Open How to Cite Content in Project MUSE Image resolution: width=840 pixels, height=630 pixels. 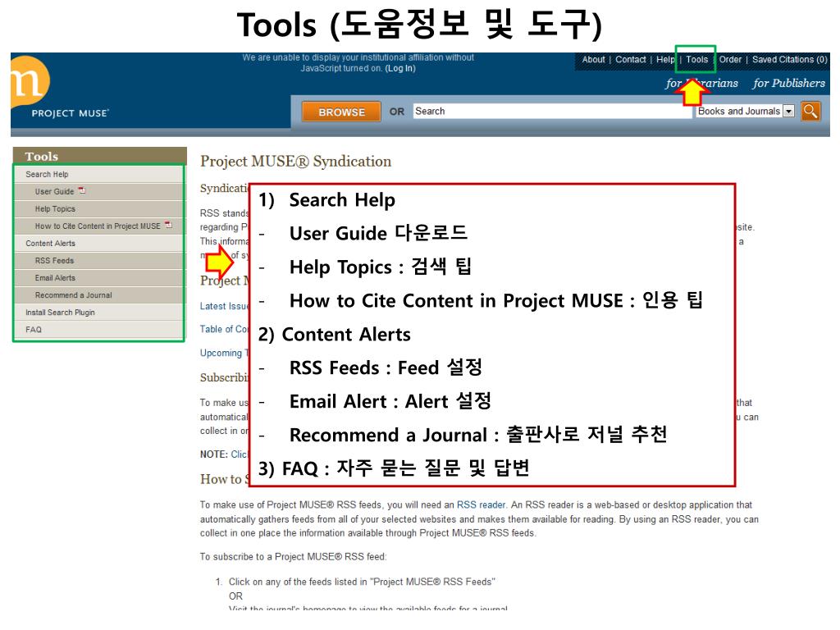(98, 226)
